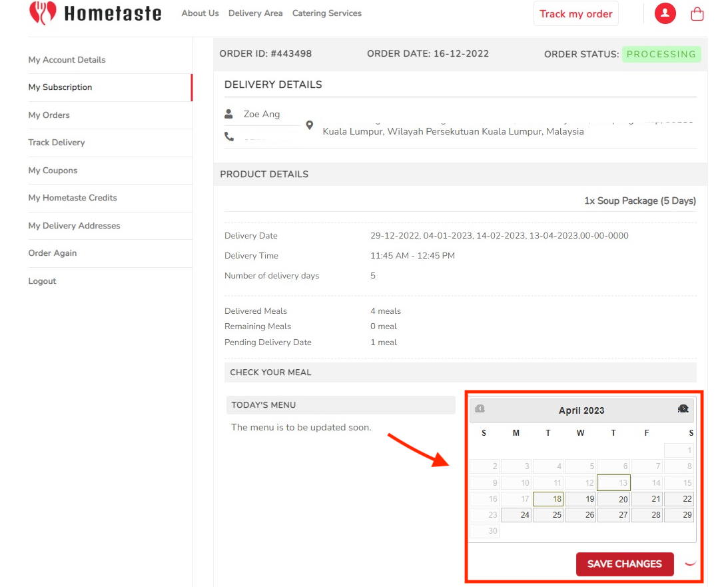Click the location pin icon in delivery details
Screen dimensions: 728x587
click(x=309, y=125)
